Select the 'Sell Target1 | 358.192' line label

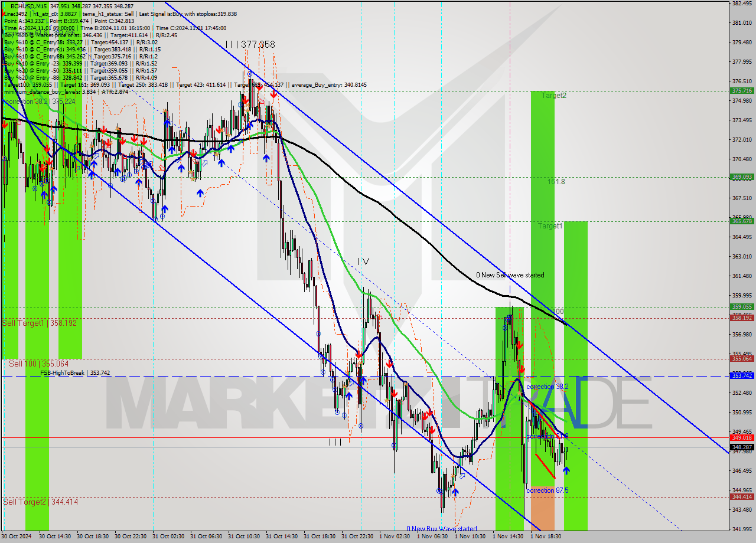tap(40, 323)
